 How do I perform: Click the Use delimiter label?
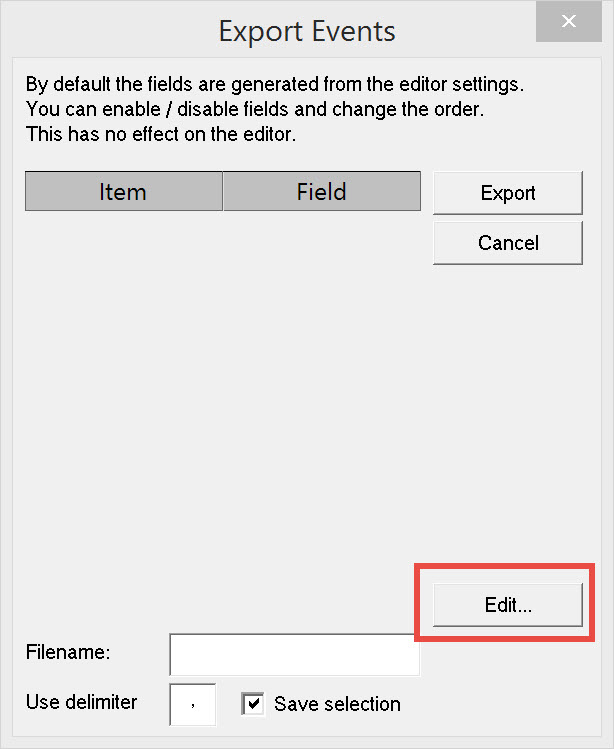pos(81,702)
